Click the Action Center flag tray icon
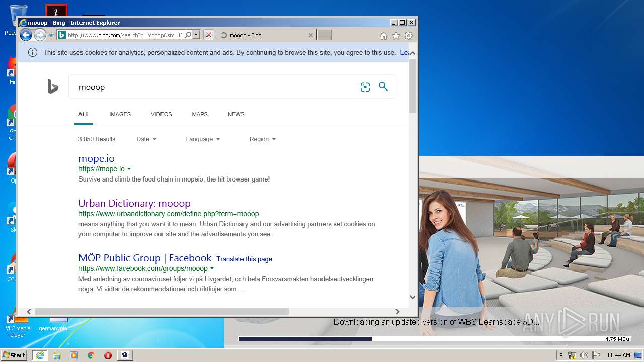 pyautogui.click(x=596, y=355)
